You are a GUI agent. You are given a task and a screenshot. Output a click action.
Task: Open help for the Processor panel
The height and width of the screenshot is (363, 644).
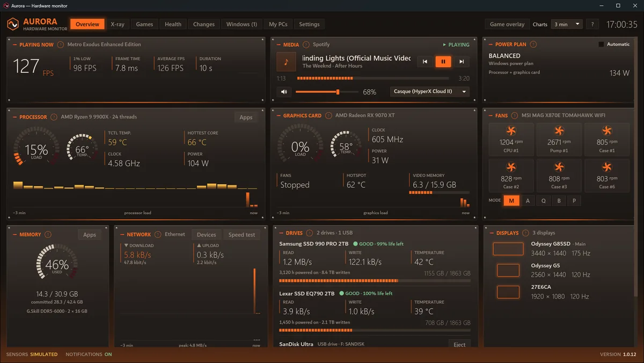point(54,117)
